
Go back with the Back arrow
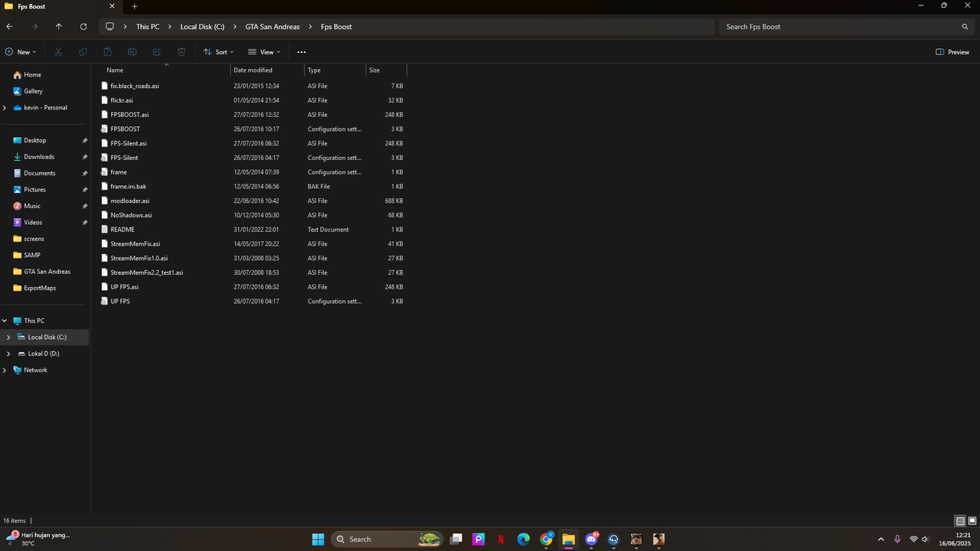10,27
